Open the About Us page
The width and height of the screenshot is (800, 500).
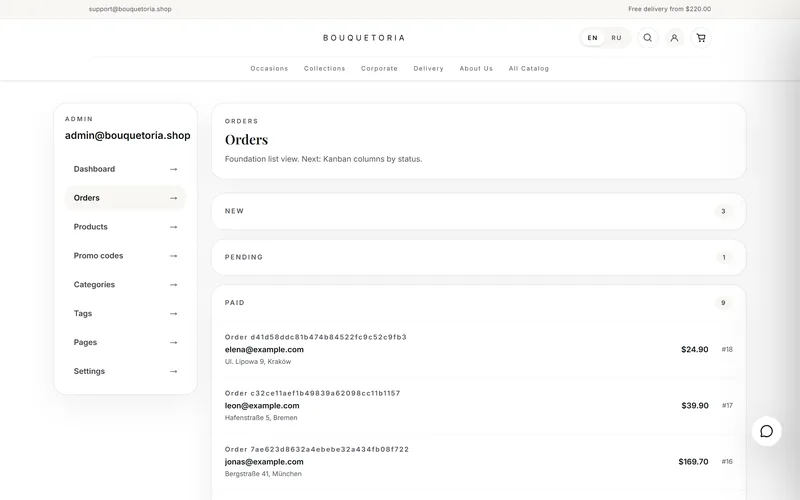476,68
